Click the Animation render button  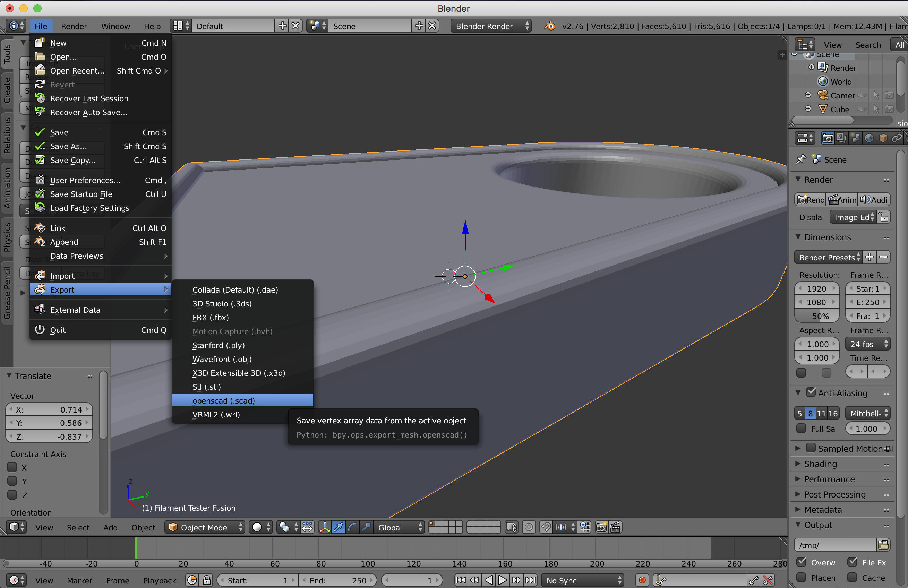[842, 199]
